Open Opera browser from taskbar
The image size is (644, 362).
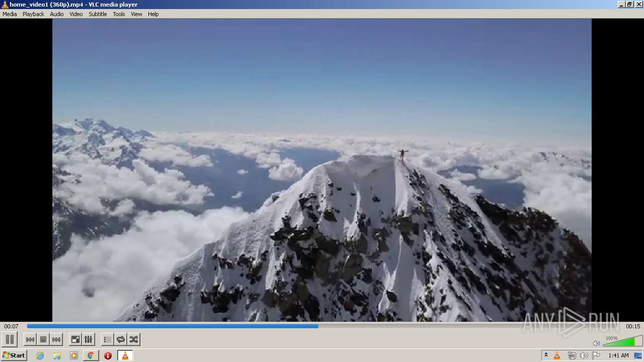tap(108, 355)
